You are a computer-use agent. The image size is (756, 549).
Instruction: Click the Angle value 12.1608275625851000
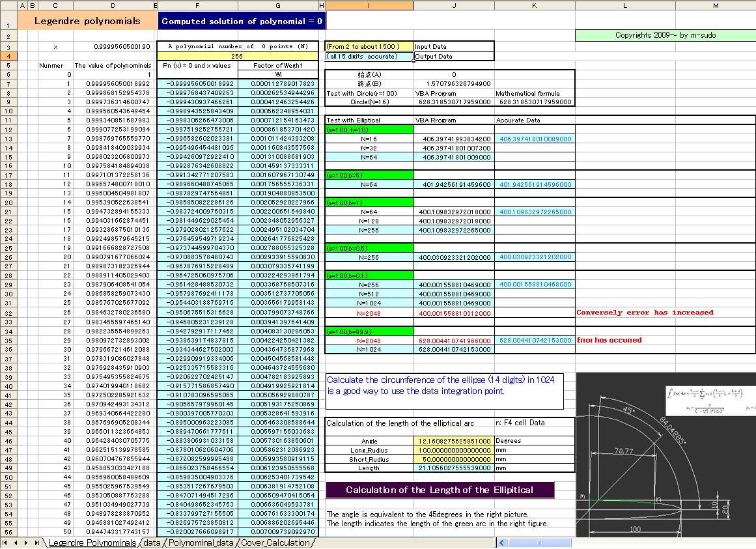pos(454,441)
